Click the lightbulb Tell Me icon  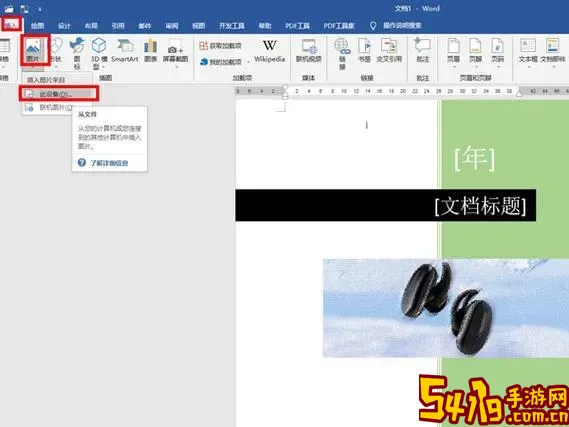[x=373, y=26]
